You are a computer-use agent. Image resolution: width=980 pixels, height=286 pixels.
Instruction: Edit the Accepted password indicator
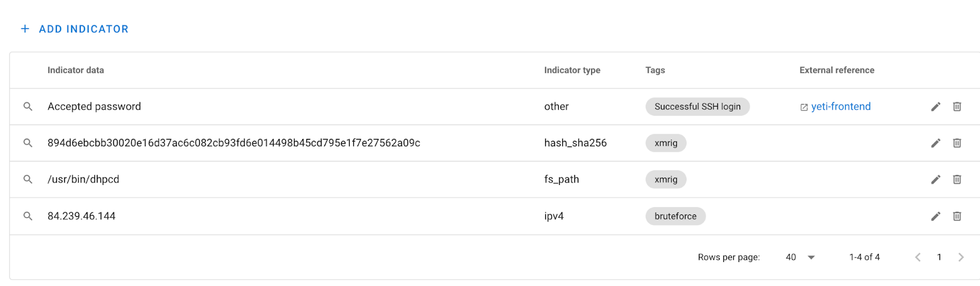tap(935, 107)
